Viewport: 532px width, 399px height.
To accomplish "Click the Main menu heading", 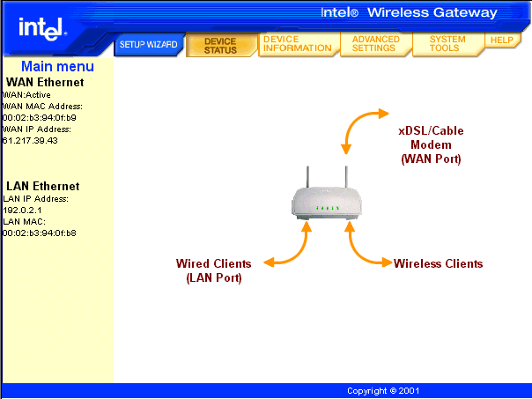I will click(57, 67).
